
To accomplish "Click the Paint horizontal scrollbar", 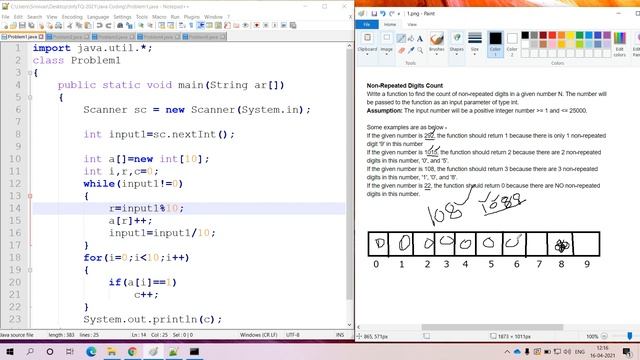I will click(492, 327).
